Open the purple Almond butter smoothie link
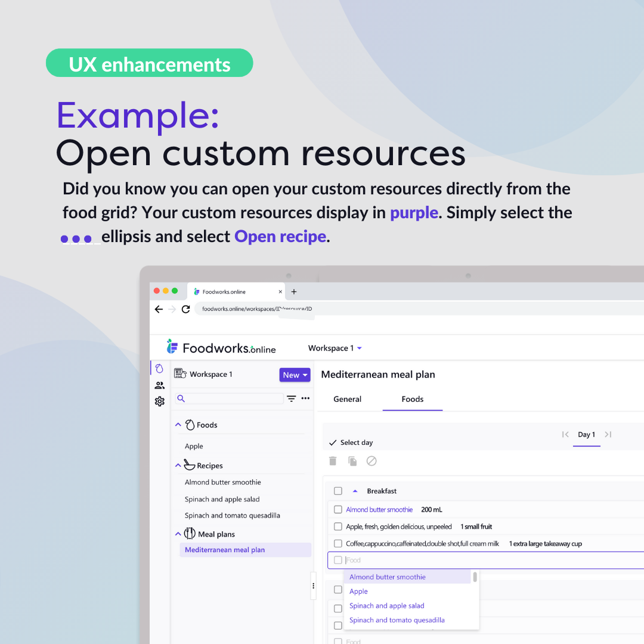 point(379,509)
